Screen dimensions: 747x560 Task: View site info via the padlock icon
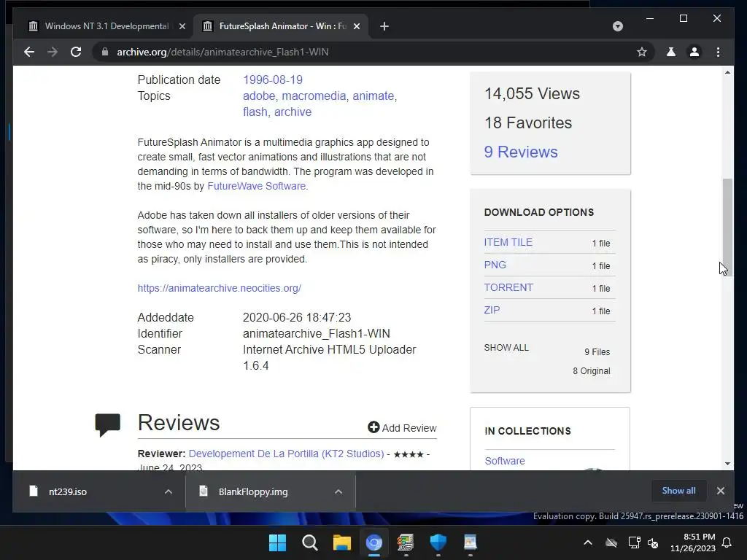[x=105, y=52]
